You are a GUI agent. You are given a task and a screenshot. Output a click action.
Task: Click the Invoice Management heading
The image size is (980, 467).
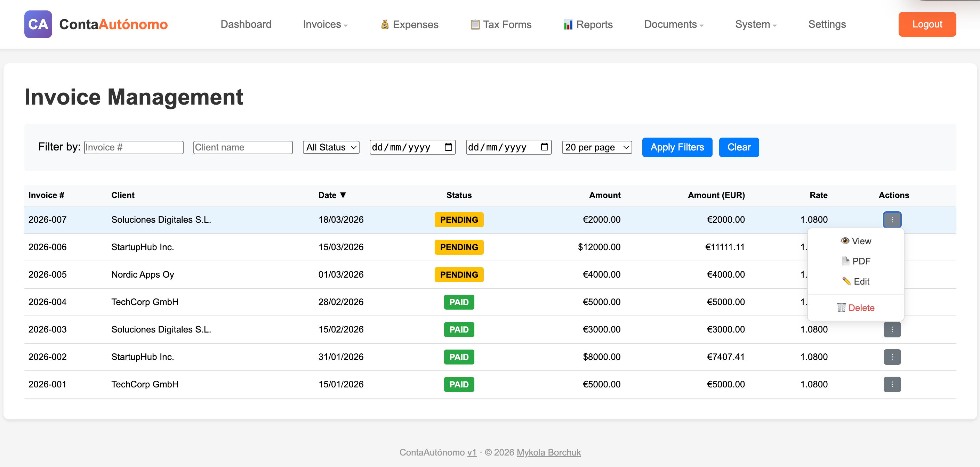[x=134, y=97]
